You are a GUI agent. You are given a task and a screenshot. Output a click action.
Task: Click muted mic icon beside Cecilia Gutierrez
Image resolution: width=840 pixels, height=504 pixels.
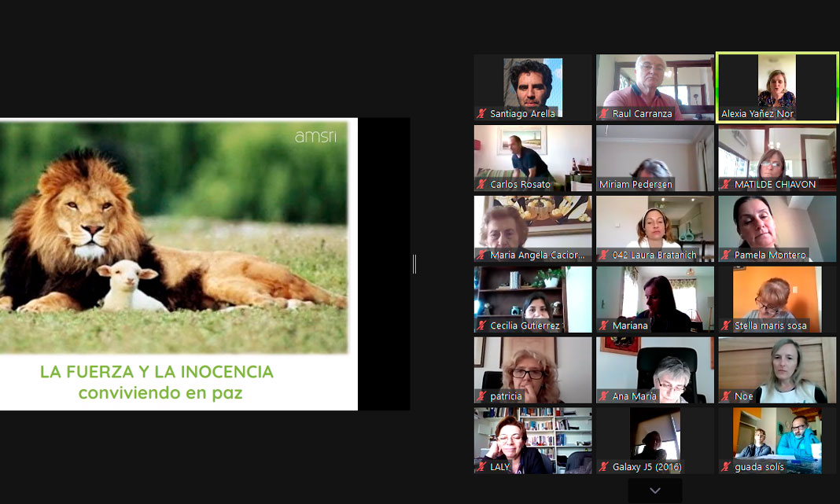click(x=481, y=326)
